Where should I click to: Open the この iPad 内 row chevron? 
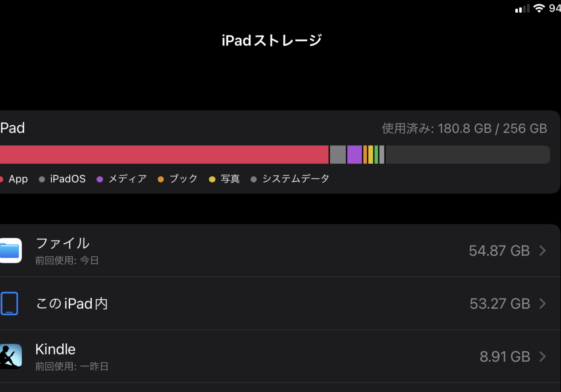(543, 304)
